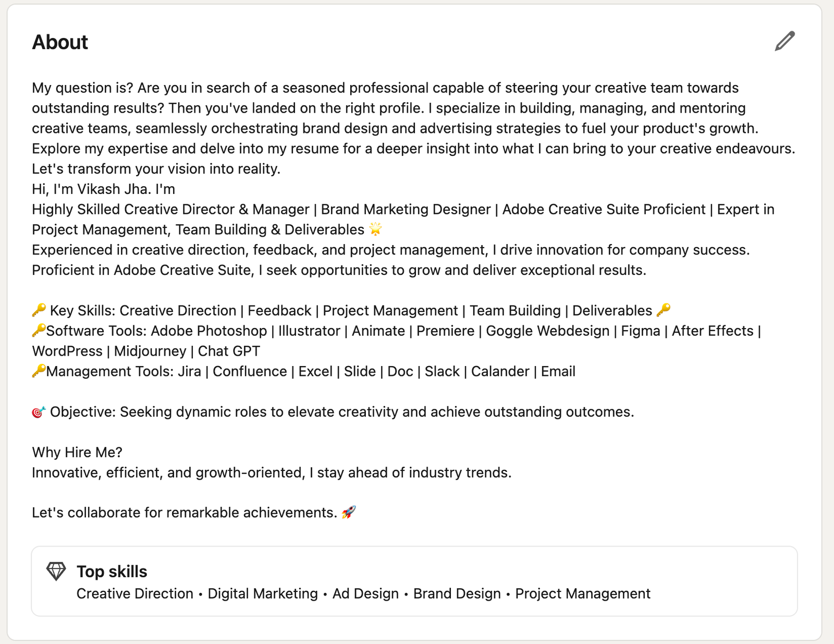Click the key emoji before Management Tools
Screen dimensions: 834x644
pyautogui.click(x=39, y=371)
